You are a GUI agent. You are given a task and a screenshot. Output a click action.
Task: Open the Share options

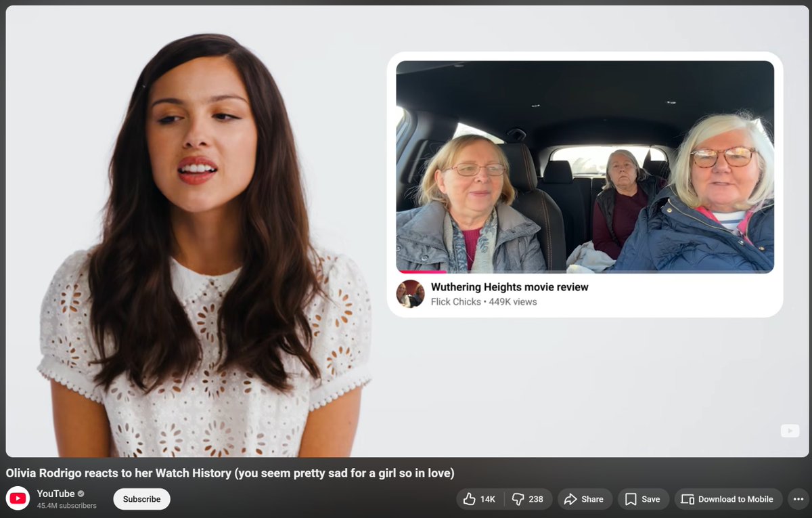click(x=583, y=499)
